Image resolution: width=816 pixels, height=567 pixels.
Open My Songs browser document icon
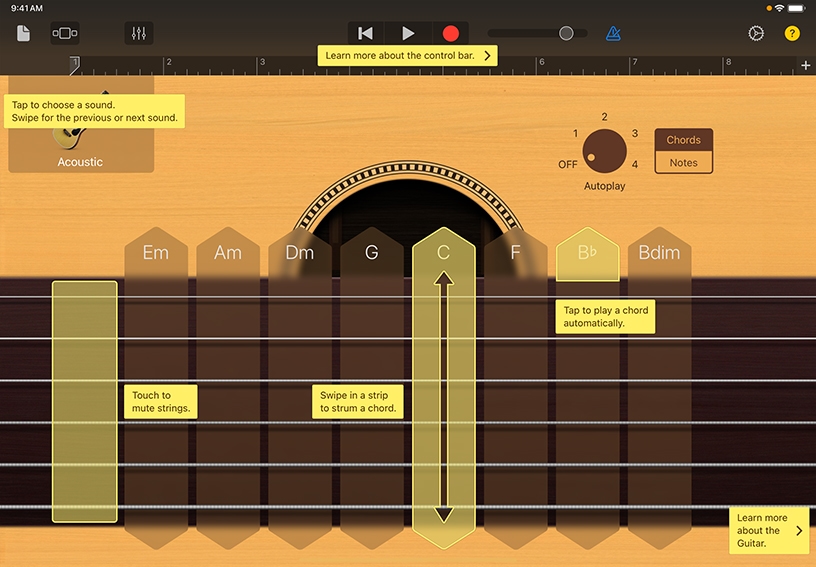pos(23,33)
